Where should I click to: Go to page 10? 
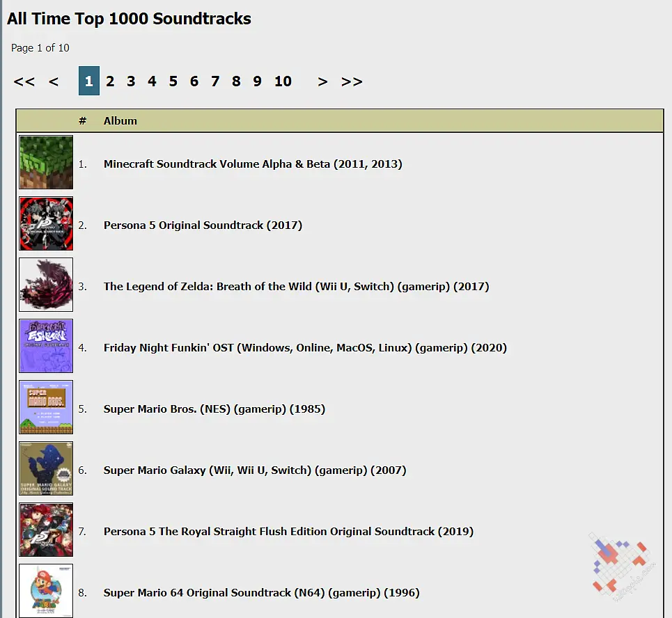click(283, 81)
